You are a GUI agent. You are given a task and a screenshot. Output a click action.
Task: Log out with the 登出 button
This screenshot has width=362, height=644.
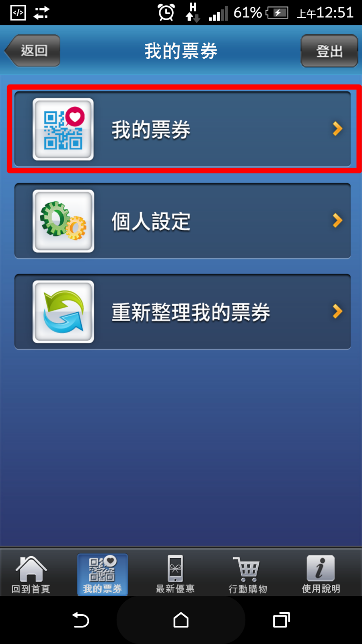pos(329,51)
